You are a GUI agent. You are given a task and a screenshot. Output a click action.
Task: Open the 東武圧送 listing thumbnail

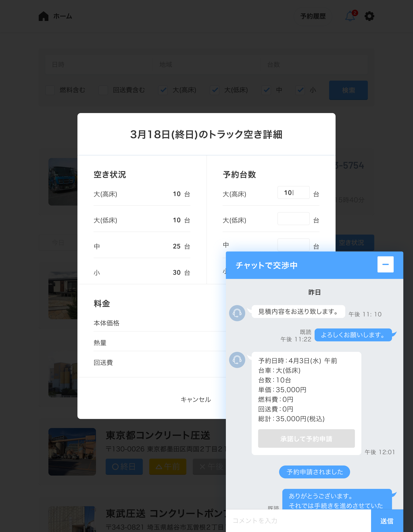click(72, 519)
